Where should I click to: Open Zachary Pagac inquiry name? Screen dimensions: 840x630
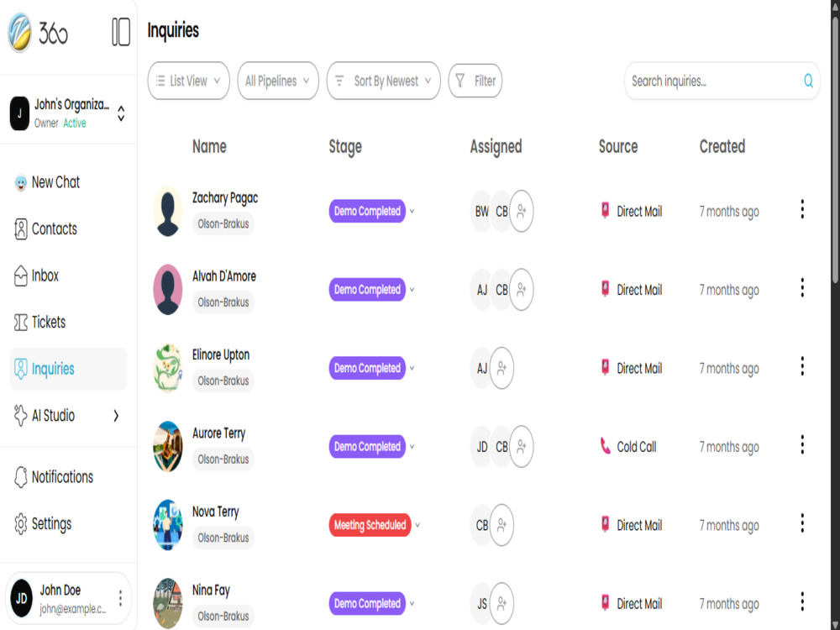coord(225,198)
